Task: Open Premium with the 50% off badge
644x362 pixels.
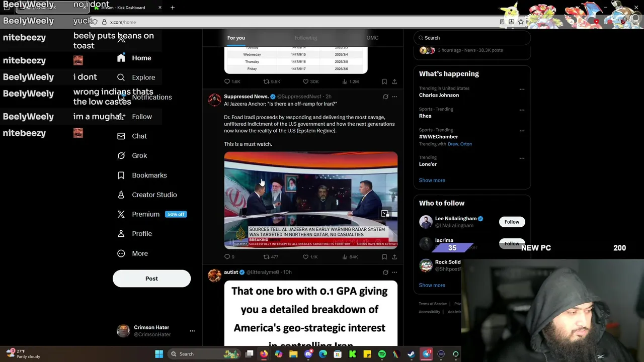Action: (151, 214)
